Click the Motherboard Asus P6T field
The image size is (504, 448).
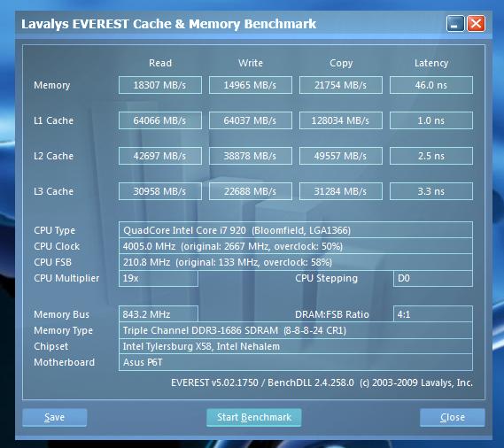[x=296, y=362]
